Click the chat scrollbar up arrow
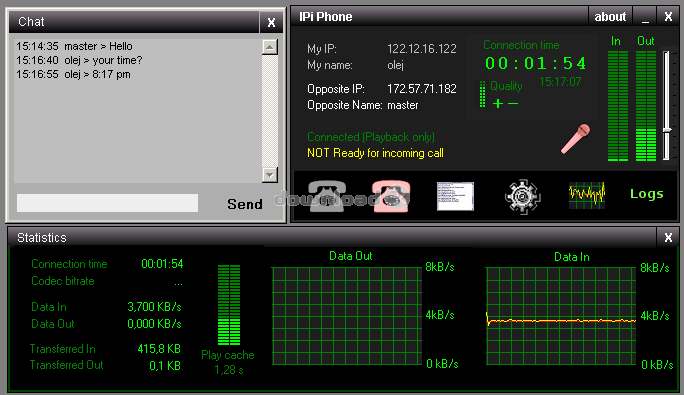 (x=270, y=47)
